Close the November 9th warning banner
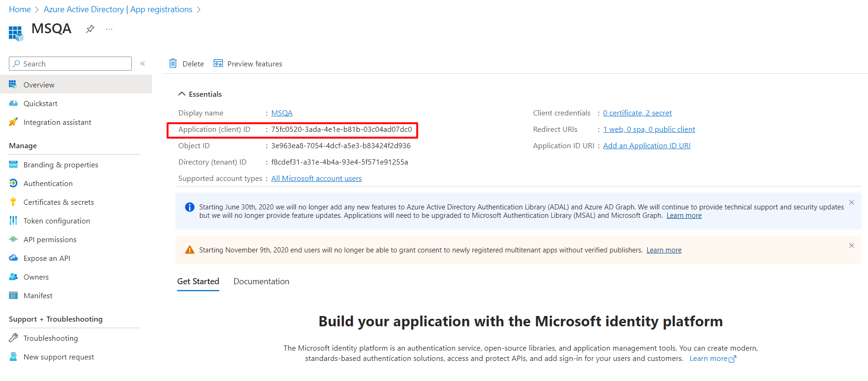The image size is (868, 381). click(x=852, y=245)
